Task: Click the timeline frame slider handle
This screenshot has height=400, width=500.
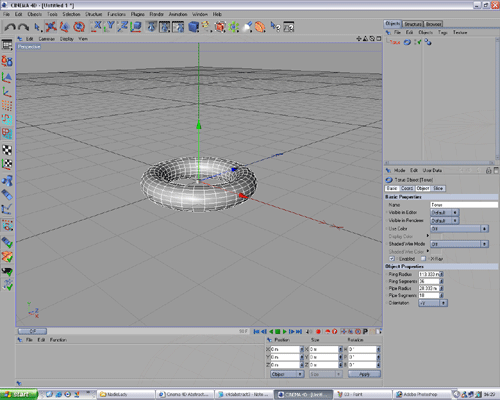Action: [32, 331]
